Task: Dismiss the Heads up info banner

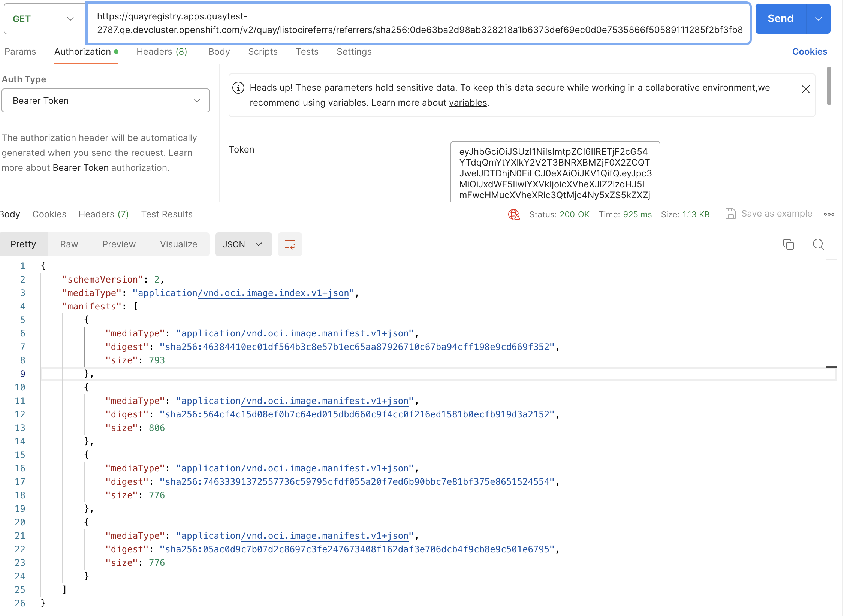Action: pos(805,89)
